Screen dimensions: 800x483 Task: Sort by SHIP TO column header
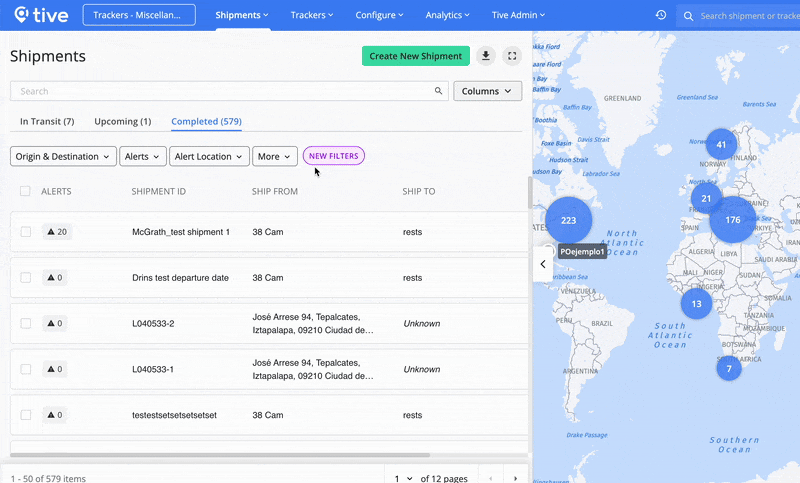418,191
